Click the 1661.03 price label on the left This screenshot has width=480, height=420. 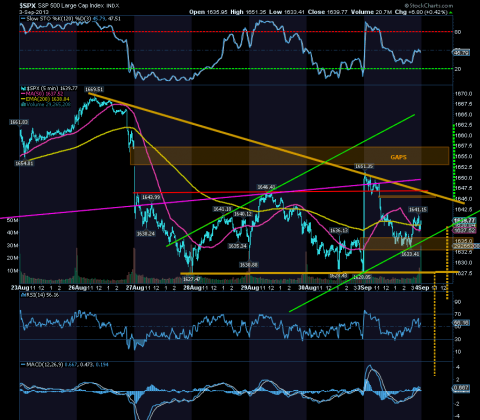click(19, 122)
